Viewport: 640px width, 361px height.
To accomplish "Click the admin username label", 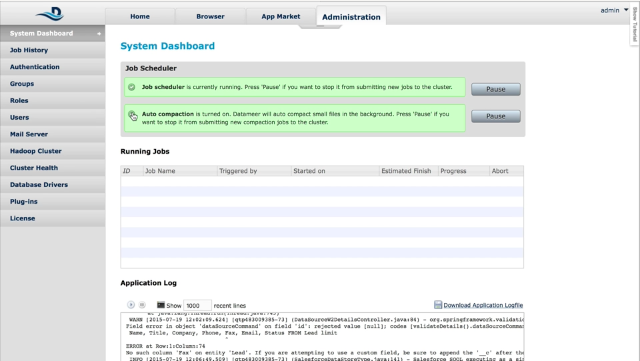I will click(x=610, y=10).
